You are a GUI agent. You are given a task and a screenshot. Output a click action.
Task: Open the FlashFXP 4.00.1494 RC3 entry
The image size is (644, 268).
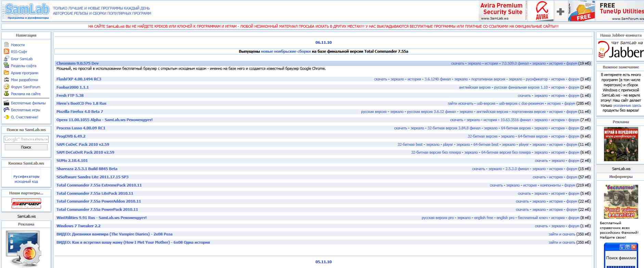(79, 79)
